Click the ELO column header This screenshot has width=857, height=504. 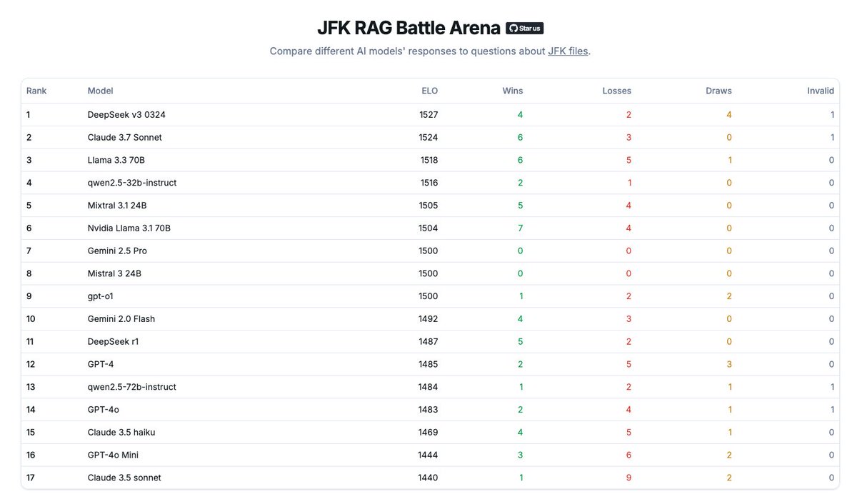tap(429, 91)
